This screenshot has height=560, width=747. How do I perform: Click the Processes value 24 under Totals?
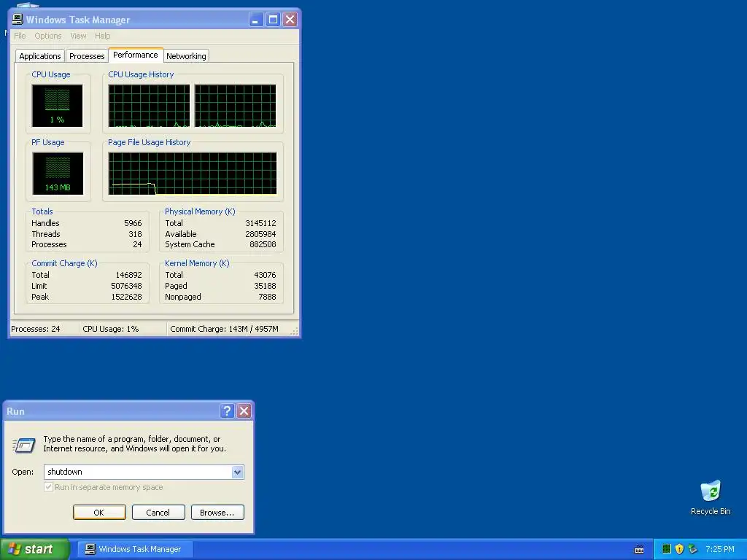[137, 245]
